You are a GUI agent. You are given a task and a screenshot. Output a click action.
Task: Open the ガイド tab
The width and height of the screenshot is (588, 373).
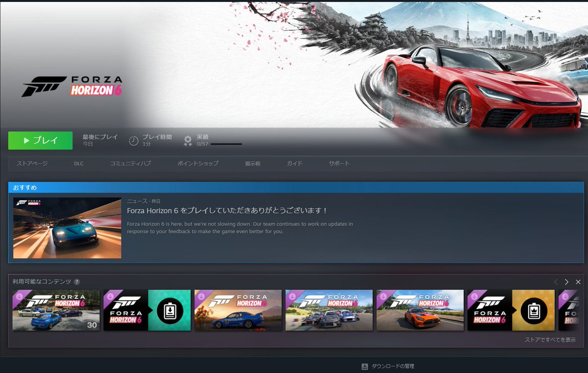(x=294, y=163)
